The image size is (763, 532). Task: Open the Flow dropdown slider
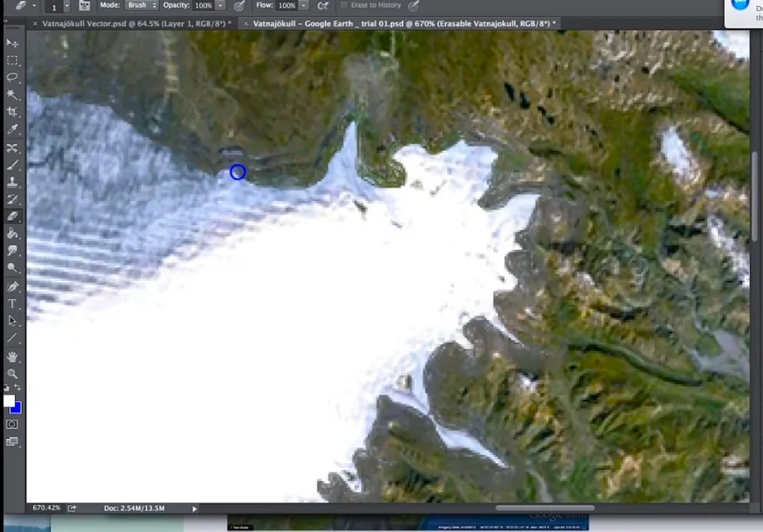pos(303,5)
